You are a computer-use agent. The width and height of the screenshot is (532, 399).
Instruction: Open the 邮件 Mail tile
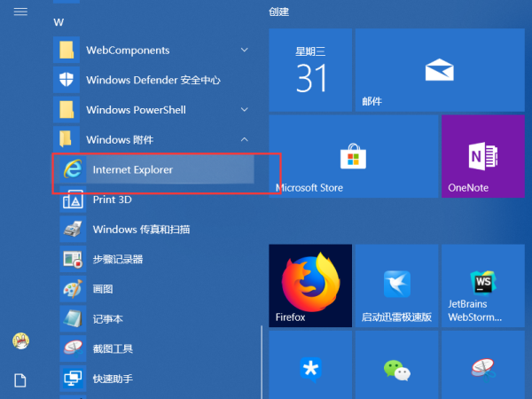440,70
